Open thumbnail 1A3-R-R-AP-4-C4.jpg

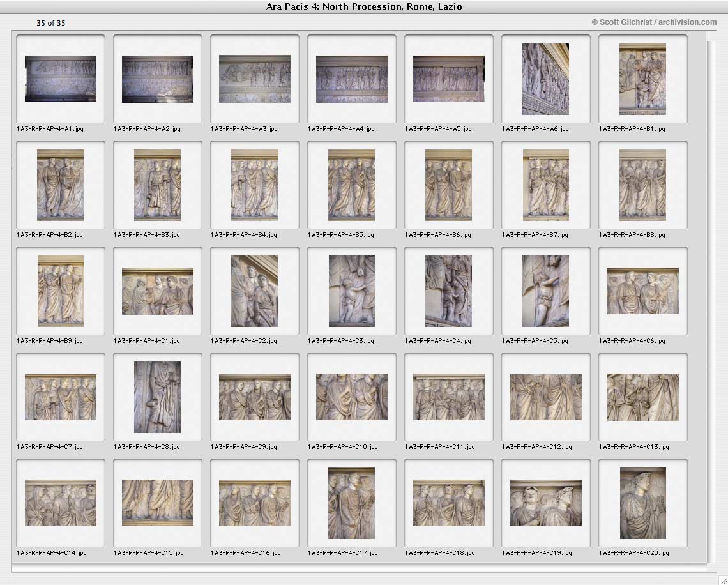(x=448, y=291)
